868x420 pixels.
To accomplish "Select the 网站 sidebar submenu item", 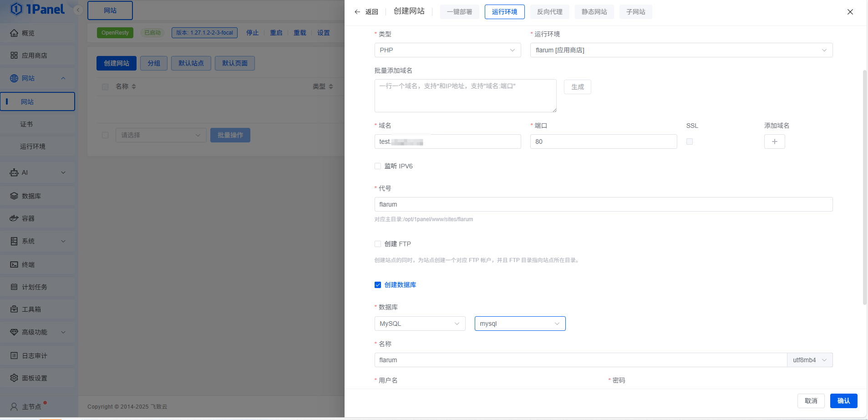I will click(38, 101).
